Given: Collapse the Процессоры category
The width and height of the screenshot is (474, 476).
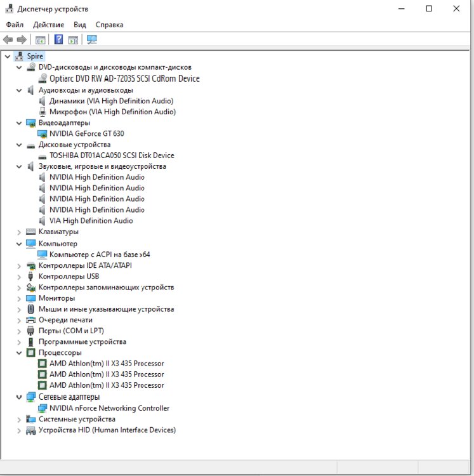Looking at the screenshot, I should pyautogui.click(x=19, y=353).
